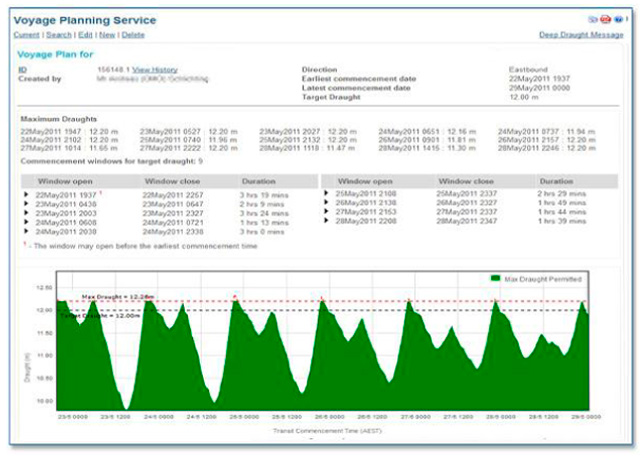Expand the 25May2011 2108 window row
This screenshot has height=456, width=640.
(x=327, y=193)
